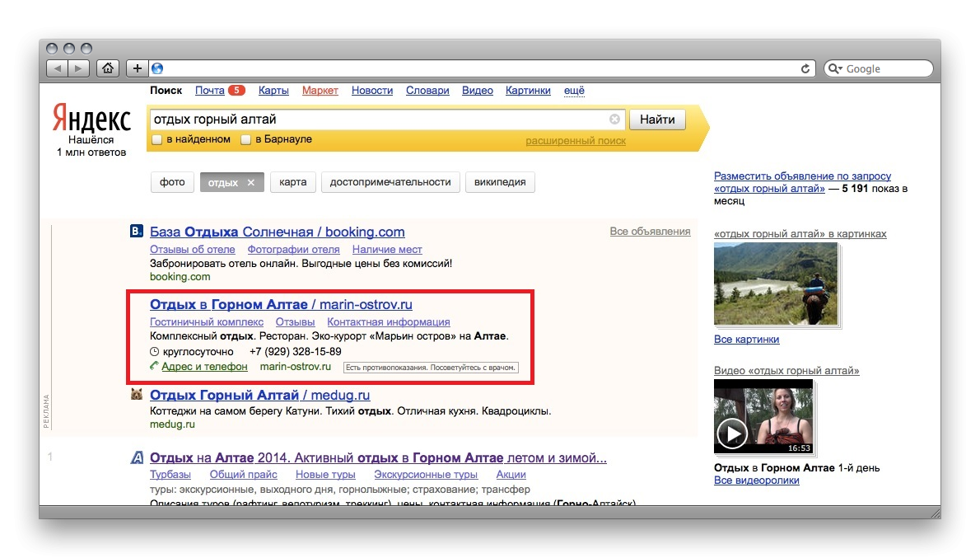Open Видео «отдых горный алтай» link

point(786,371)
